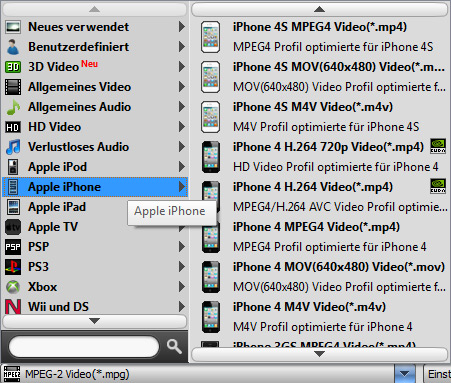Select the Allgemeines Audio category
The height and width of the screenshot is (383, 451).
(x=95, y=107)
